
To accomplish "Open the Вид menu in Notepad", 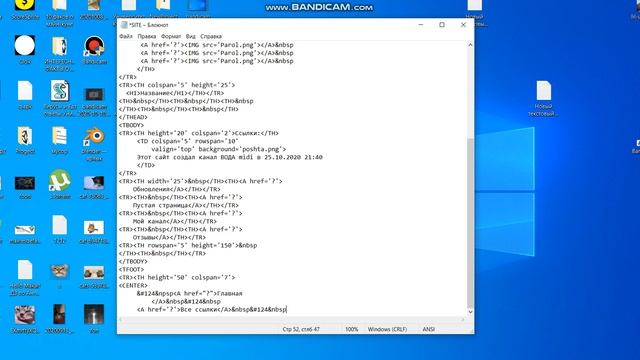I will 191,36.
